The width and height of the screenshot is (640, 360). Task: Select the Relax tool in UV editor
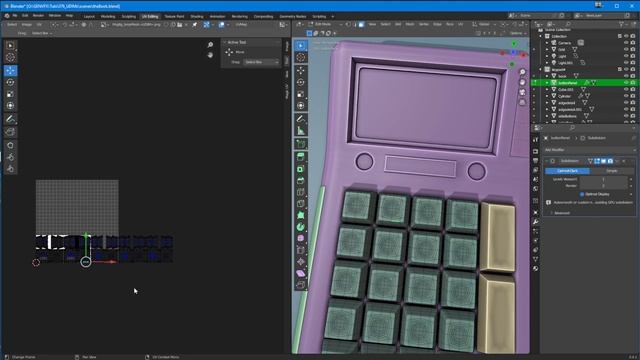click(11, 157)
